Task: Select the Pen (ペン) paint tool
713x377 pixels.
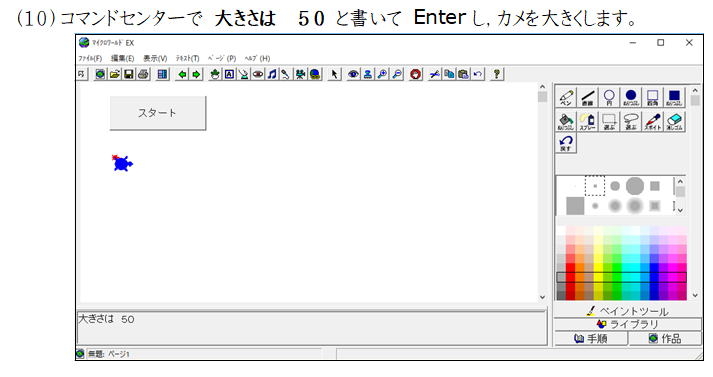Action: pos(566,97)
